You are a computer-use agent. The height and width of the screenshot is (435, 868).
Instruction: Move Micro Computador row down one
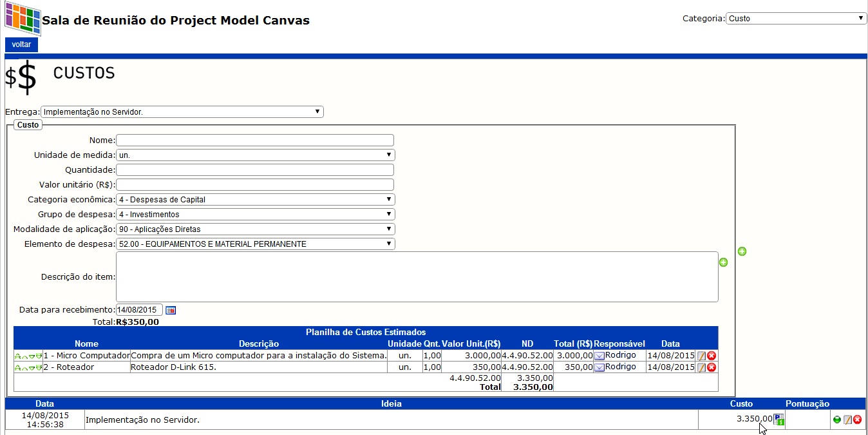(32, 356)
